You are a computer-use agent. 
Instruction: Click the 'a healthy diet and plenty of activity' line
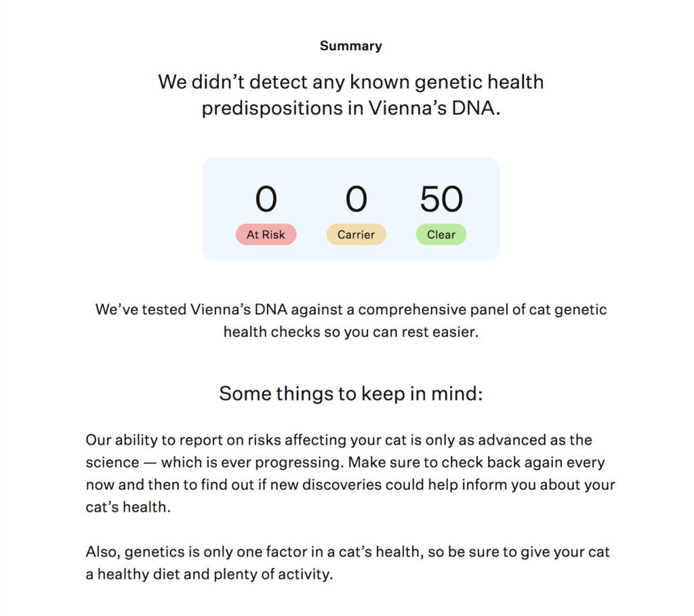click(209, 575)
